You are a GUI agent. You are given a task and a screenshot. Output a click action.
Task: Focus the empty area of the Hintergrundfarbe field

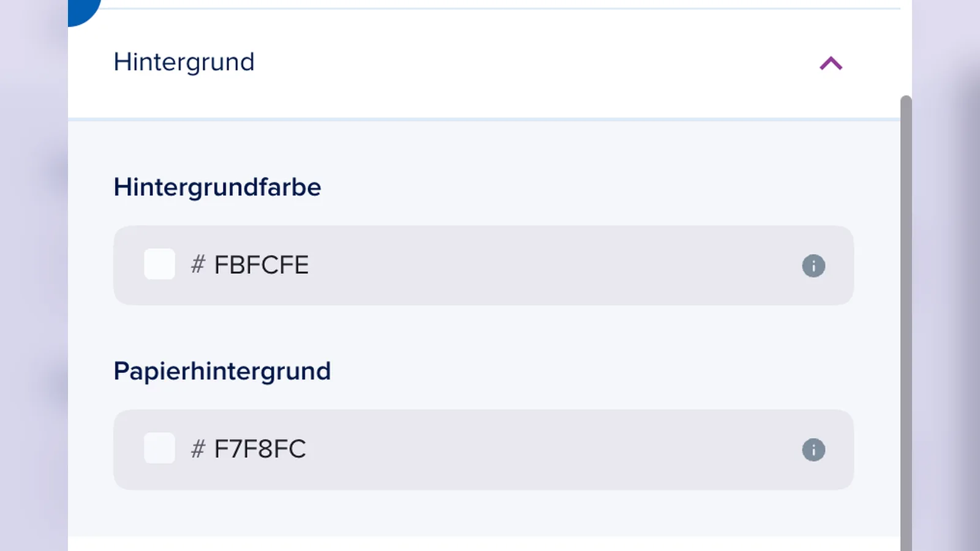(551, 266)
